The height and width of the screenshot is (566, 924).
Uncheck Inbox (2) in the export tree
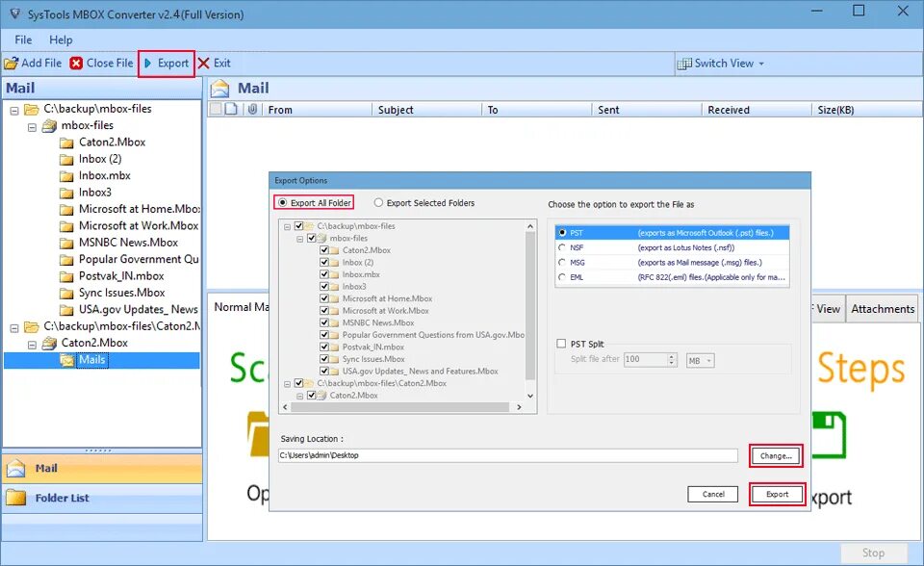coord(324,263)
